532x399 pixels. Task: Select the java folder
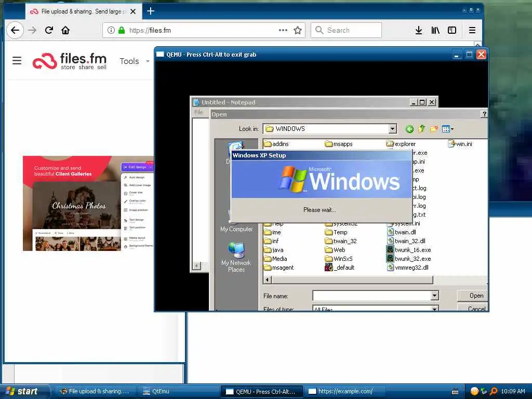274,250
